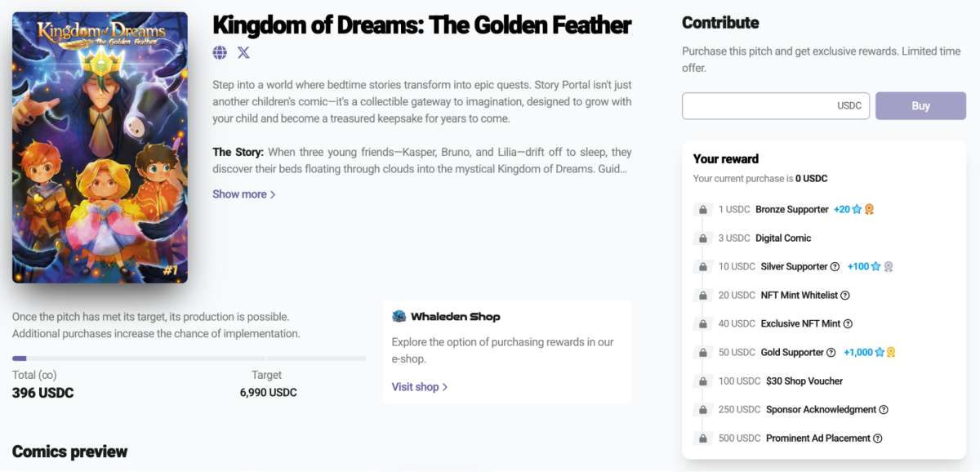Viewport: 980px width, 472px height.
Task: Open the Kingdom of Dreams cover thumbnail
Action: tap(100, 148)
